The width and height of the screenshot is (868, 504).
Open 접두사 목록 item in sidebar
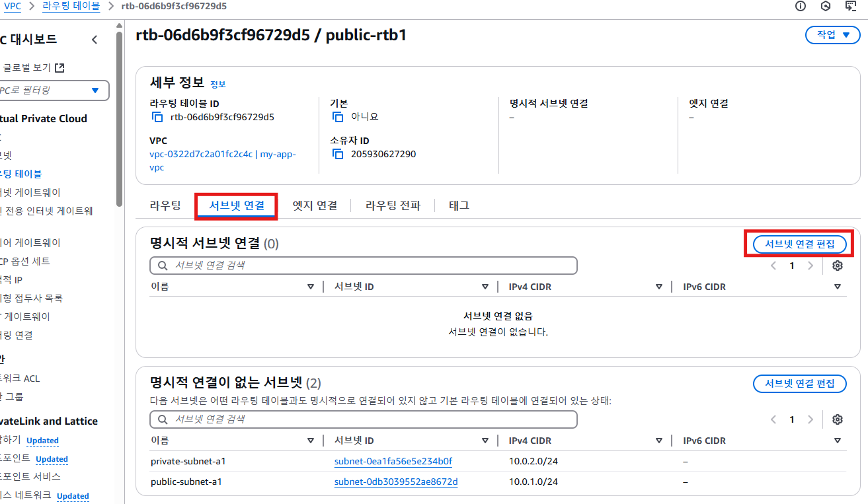[x=32, y=298]
